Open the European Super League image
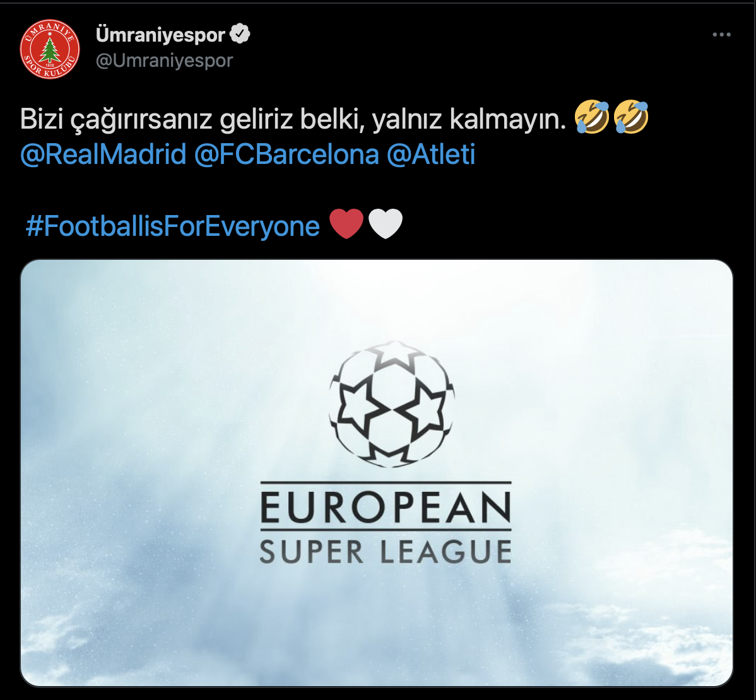Viewport: 756px width, 700px height. pos(377,472)
